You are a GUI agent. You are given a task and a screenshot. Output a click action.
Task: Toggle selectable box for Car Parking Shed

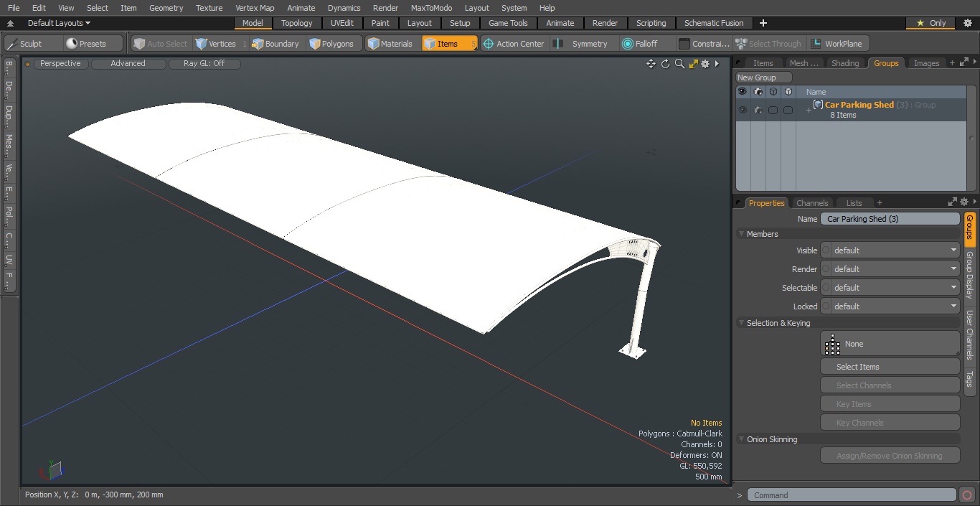coord(773,110)
